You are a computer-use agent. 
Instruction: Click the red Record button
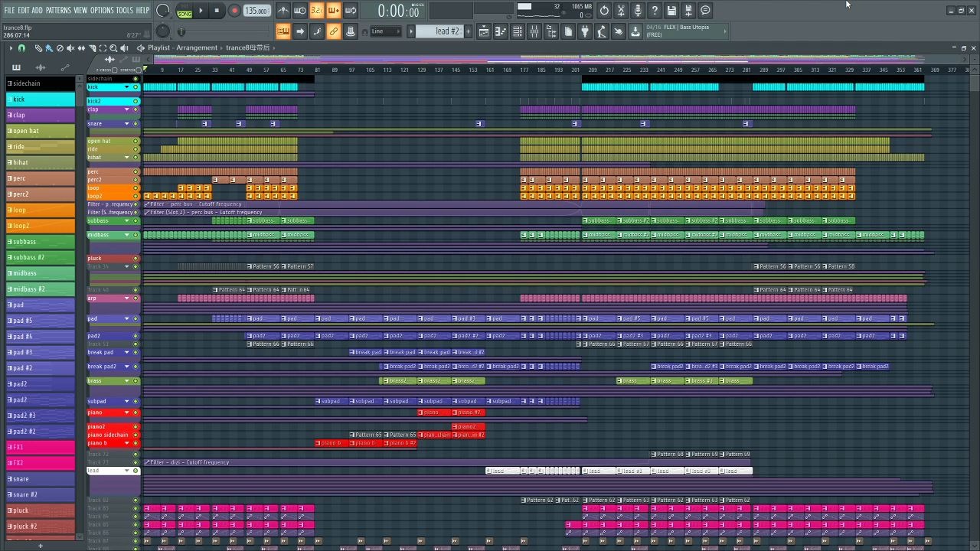click(234, 11)
